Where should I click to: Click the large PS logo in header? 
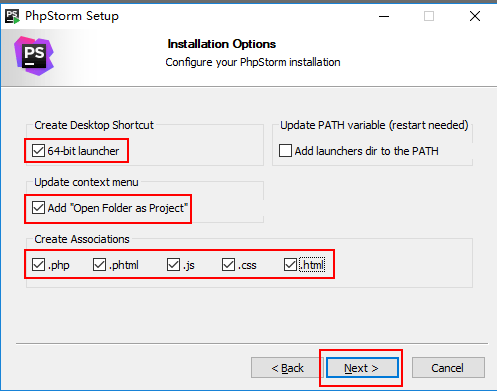point(34,56)
